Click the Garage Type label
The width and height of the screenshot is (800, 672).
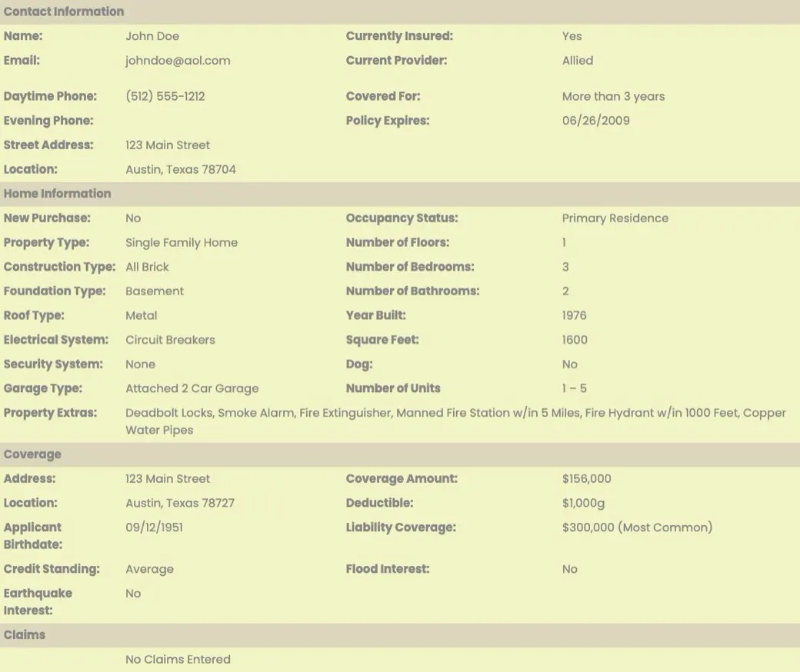click(x=43, y=388)
